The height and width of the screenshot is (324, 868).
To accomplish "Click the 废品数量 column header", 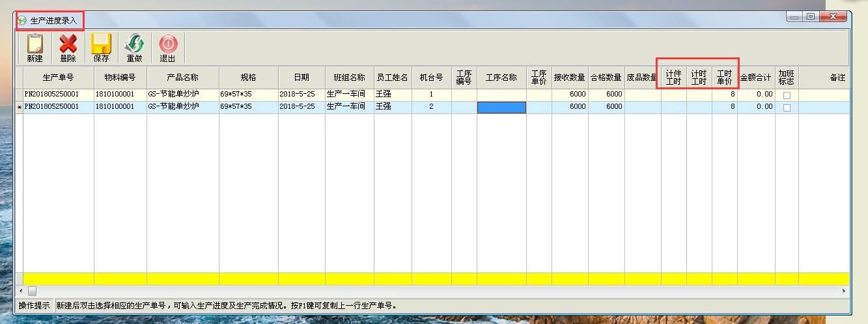I will (x=643, y=78).
